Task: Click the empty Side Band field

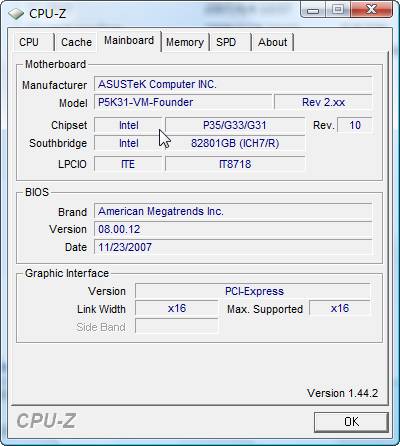Action: pyautogui.click(x=177, y=327)
